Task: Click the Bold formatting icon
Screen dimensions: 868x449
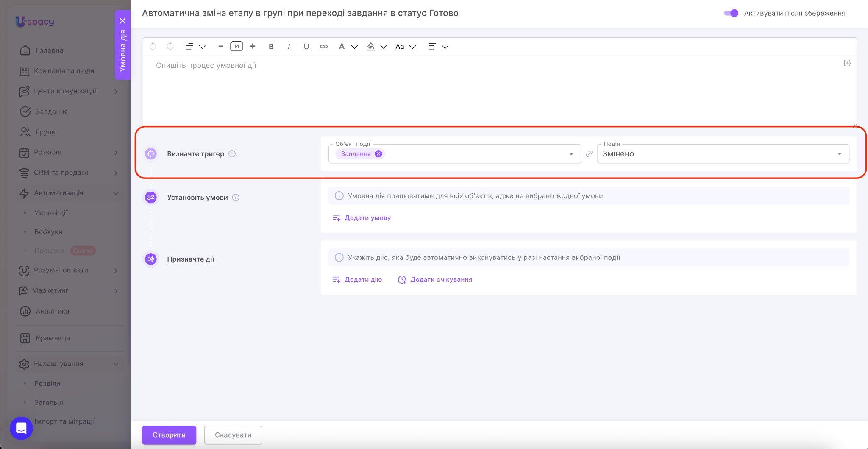Action: click(x=271, y=47)
